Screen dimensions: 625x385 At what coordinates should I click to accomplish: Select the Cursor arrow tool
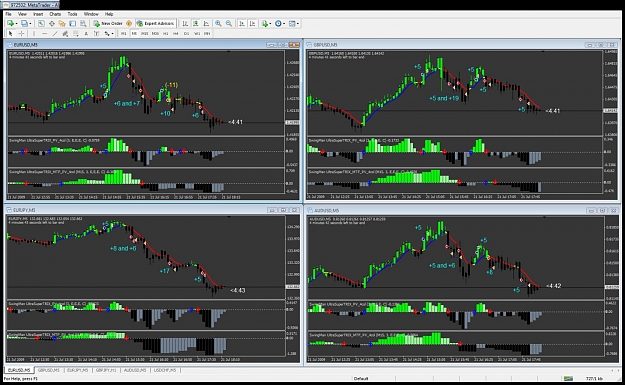pyautogui.click(x=11, y=33)
